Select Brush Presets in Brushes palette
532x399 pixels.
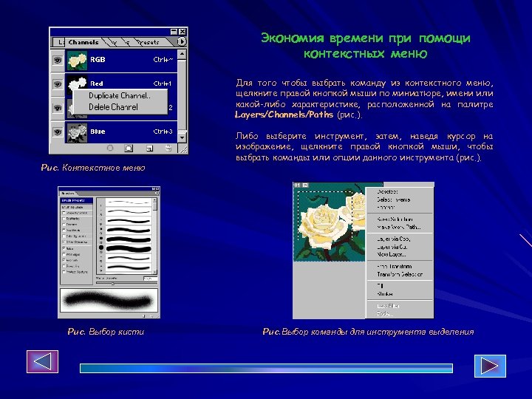pos(77,200)
